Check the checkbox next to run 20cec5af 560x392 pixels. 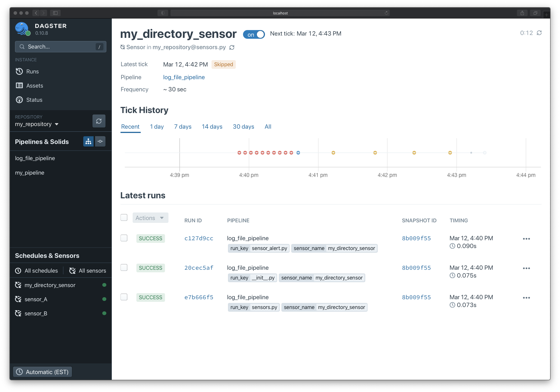[x=124, y=267]
